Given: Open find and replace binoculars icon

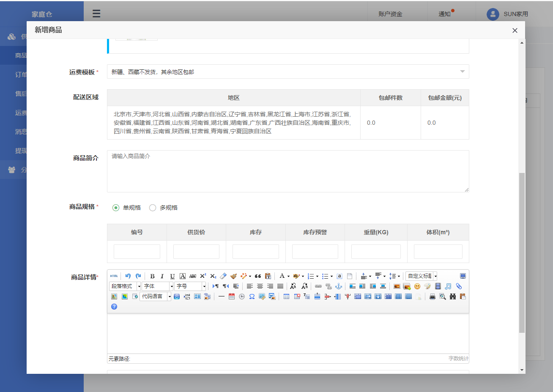Looking at the screenshot, I should (x=453, y=296).
